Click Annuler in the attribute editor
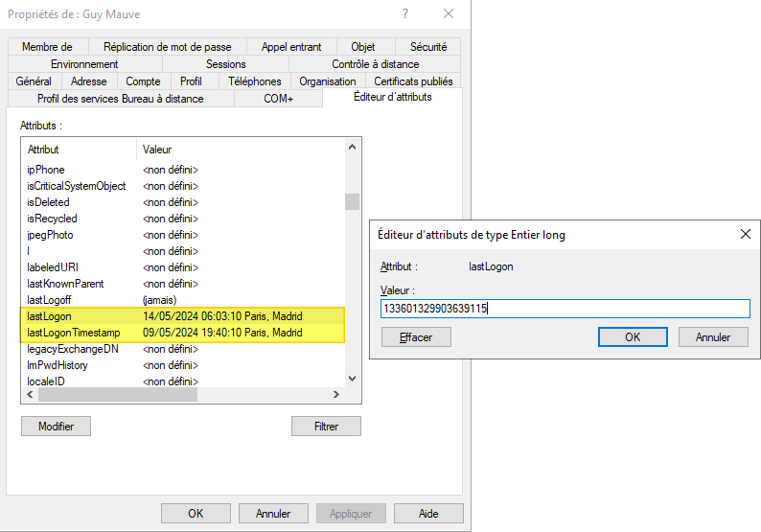The image size is (761, 532). (713, 337)
